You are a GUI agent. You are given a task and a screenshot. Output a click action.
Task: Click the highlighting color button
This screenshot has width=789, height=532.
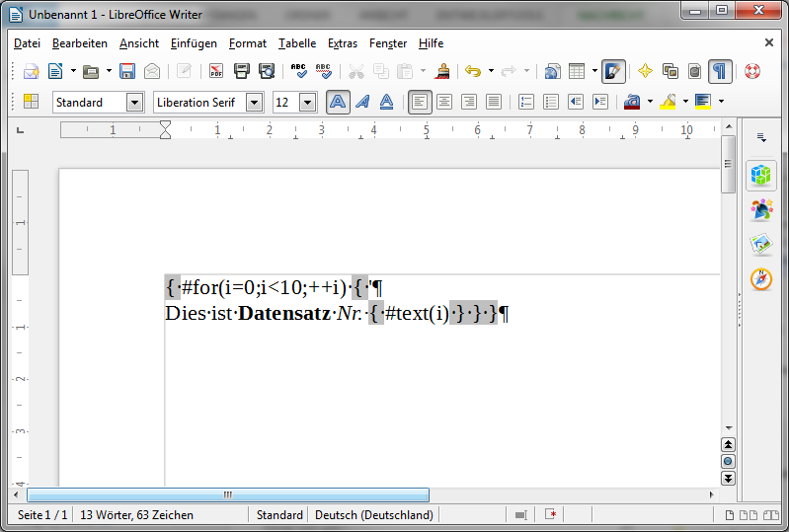(x=669, y=102)
